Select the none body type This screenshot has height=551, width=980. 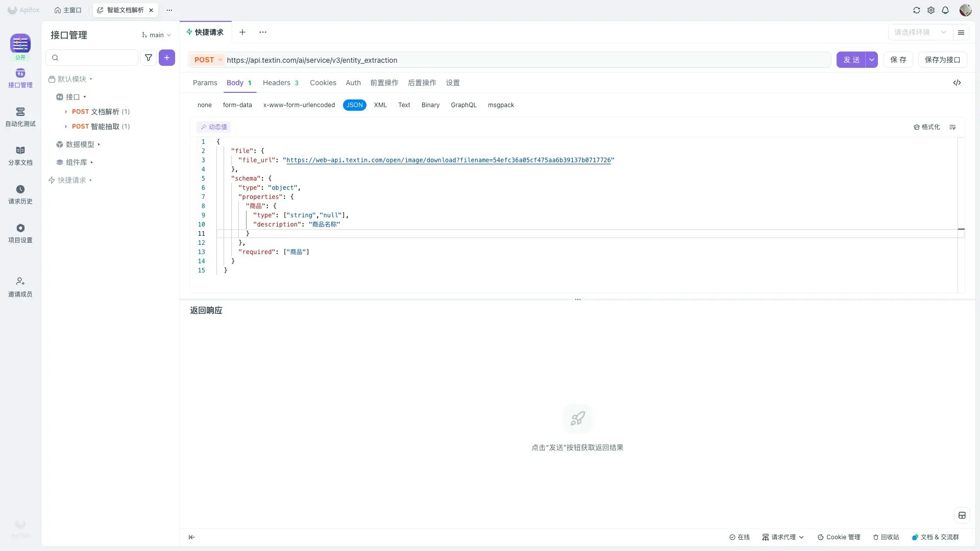point(204,105)
